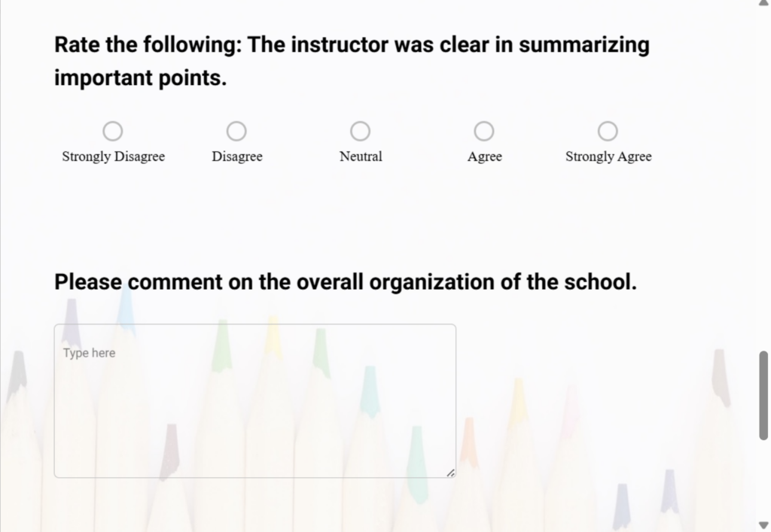Click the school organization question heading

tap(345, 281)
